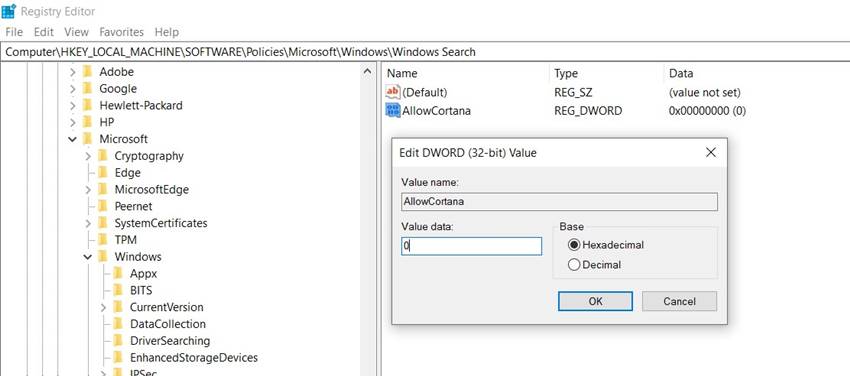
Task: Expand the CurrentVersion key
Action: coord(103,307)
